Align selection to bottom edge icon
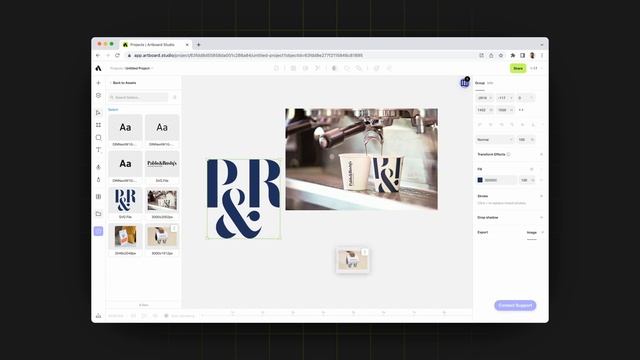 [x=533, y=124]
